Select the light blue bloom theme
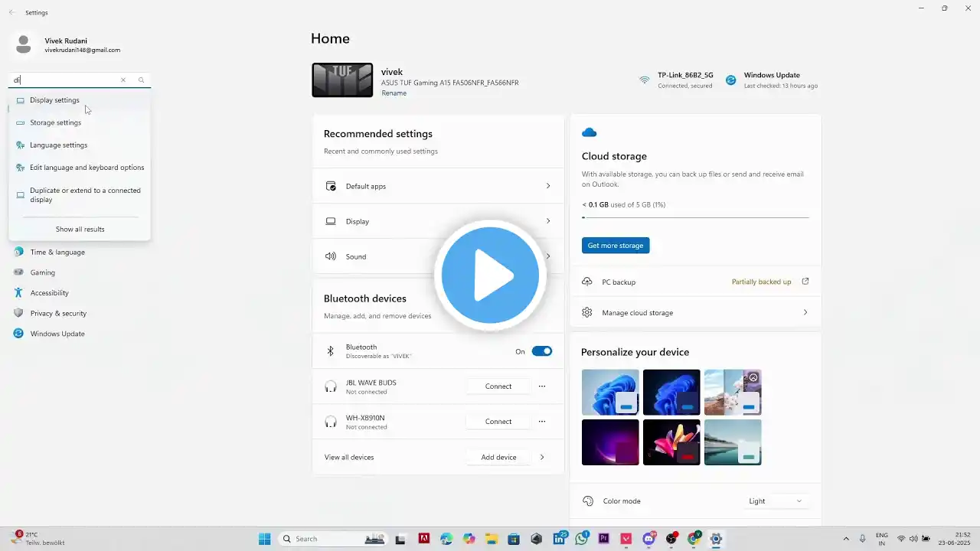980x551 pixels. 610,392
